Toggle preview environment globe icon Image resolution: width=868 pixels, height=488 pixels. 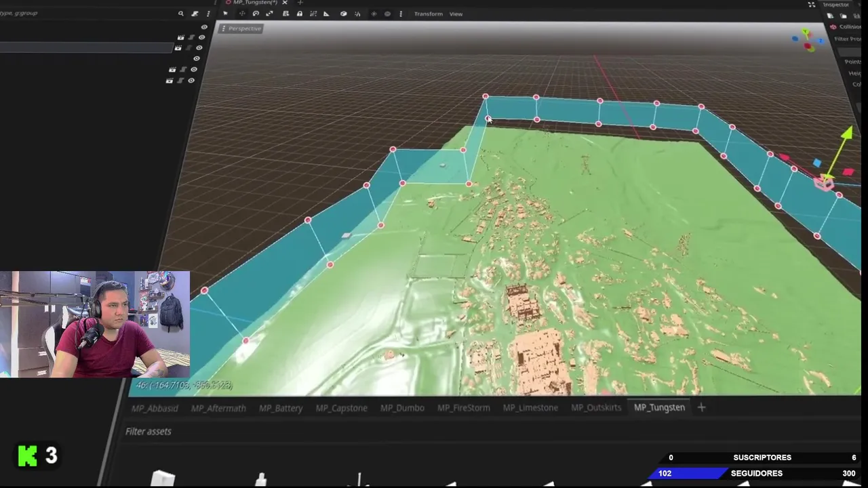coord(388,14)
